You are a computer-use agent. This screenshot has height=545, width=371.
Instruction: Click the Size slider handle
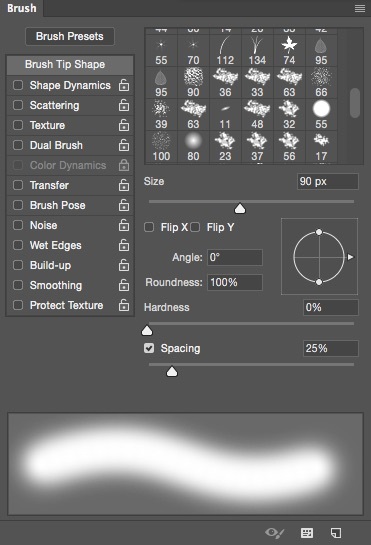pyautogui.click(x=240, y=209)
